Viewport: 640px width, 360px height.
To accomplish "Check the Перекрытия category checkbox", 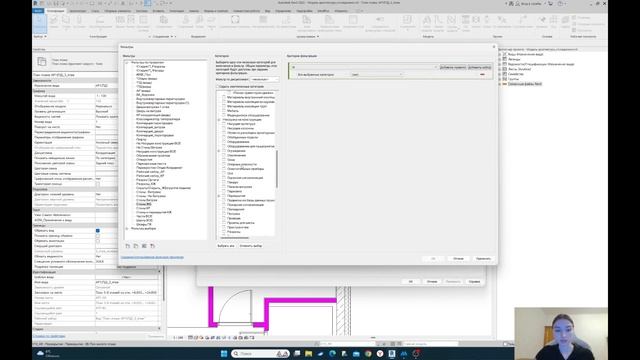I will tap(224, 196).
